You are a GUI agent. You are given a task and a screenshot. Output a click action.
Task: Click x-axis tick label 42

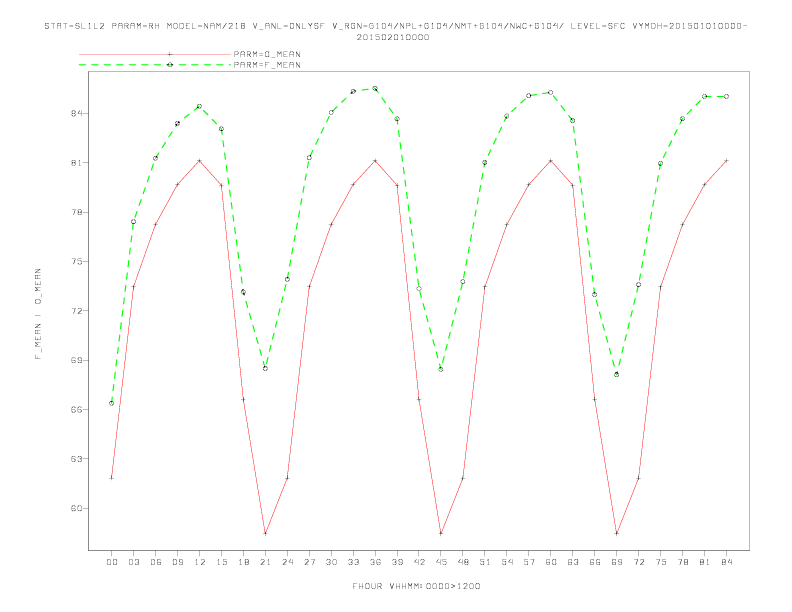pos(419,562)
